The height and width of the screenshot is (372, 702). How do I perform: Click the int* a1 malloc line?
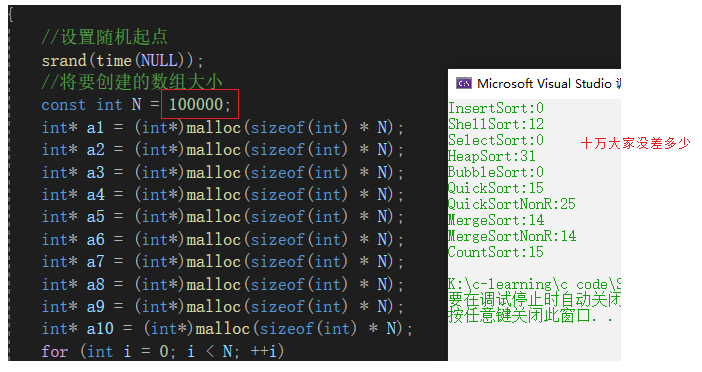(223, 128)
